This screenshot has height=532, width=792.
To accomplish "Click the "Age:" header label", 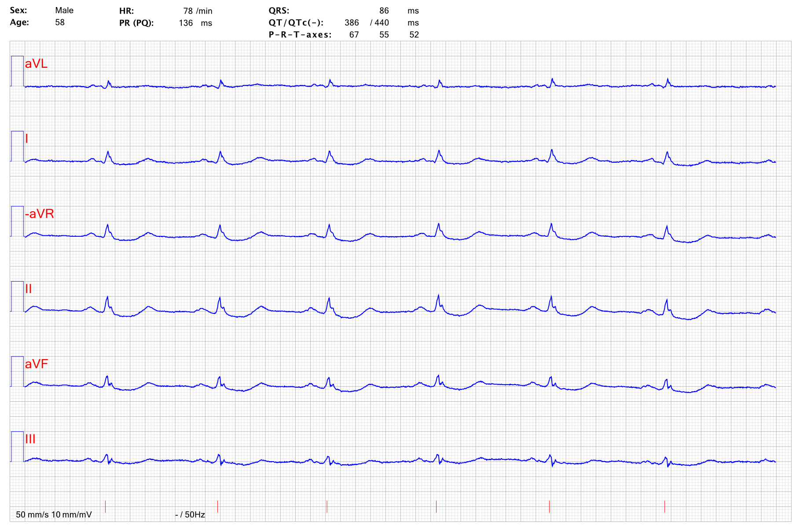I will point(19,22).
